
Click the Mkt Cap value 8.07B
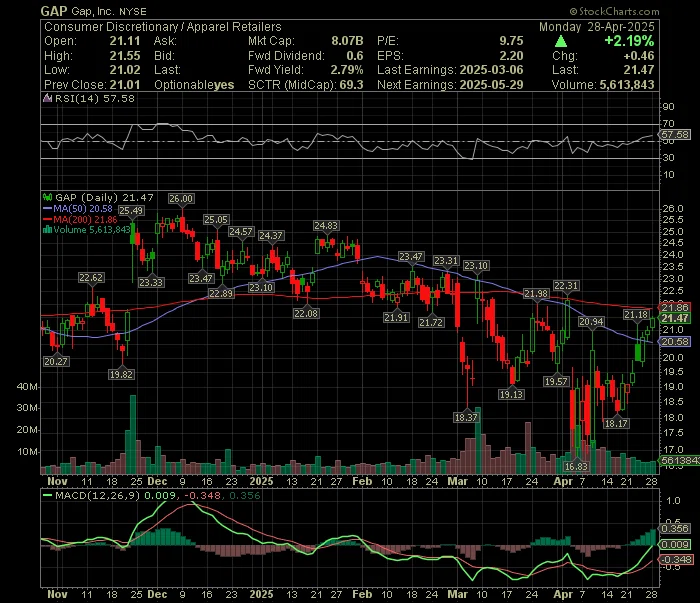coord(347,41)
